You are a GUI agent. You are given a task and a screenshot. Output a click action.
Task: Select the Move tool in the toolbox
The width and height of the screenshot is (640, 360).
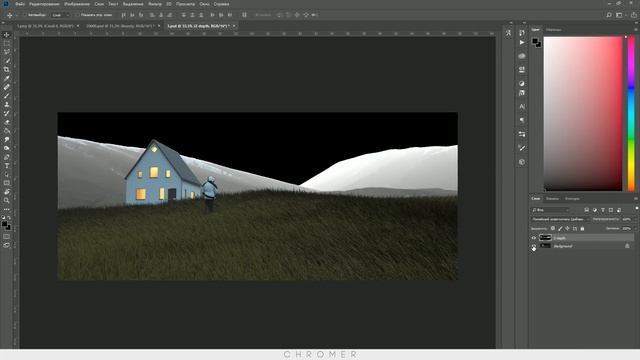point(7,35)
